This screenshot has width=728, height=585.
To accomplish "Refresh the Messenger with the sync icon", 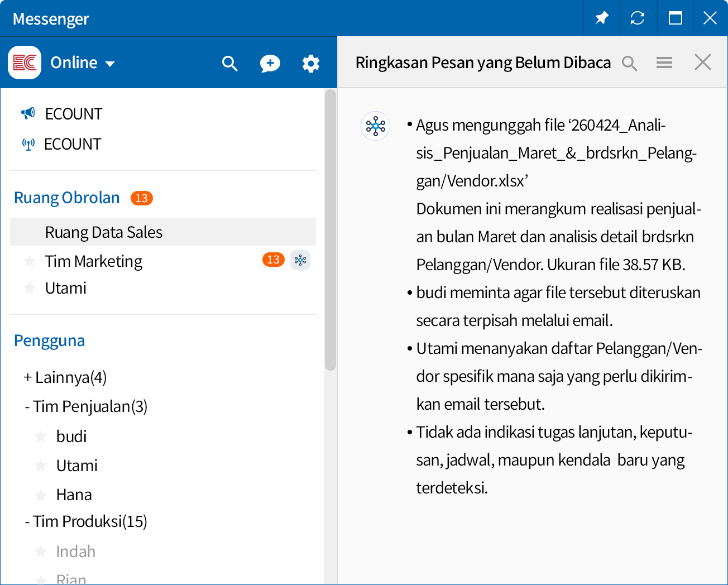I will click(638, 18).
